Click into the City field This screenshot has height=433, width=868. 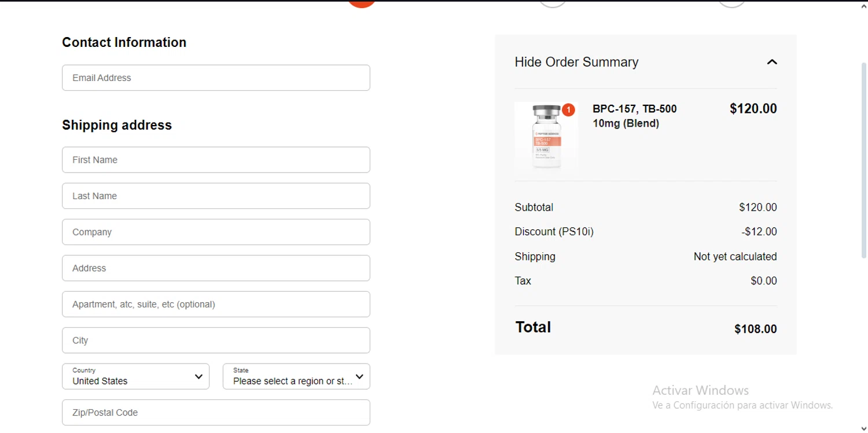click(x=216, y=340)
